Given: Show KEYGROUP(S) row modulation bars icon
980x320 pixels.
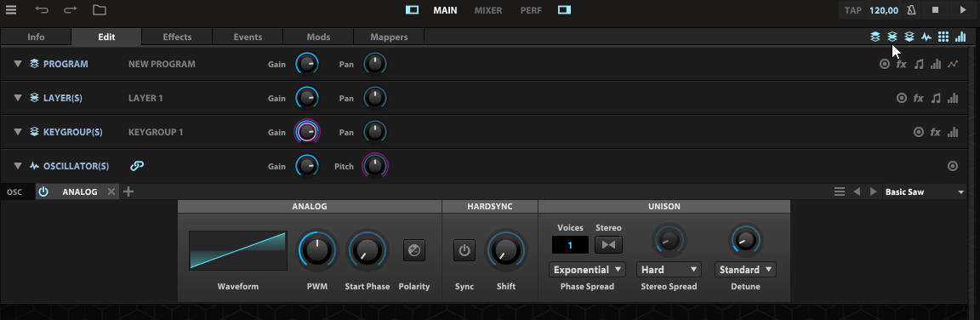Looking at the screenshot, I should pyautogui.click(x=953, y=132).
